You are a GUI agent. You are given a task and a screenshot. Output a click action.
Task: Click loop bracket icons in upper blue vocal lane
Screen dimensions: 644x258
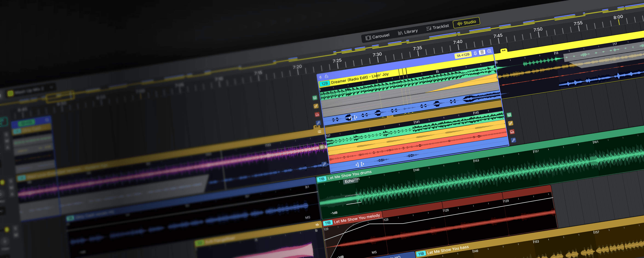(x=353, y=117)
